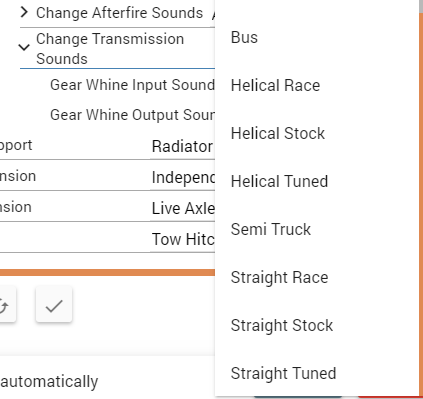Choose Semi Truck option
Viewport: 423px width, 399px height.
pos(317,229)
